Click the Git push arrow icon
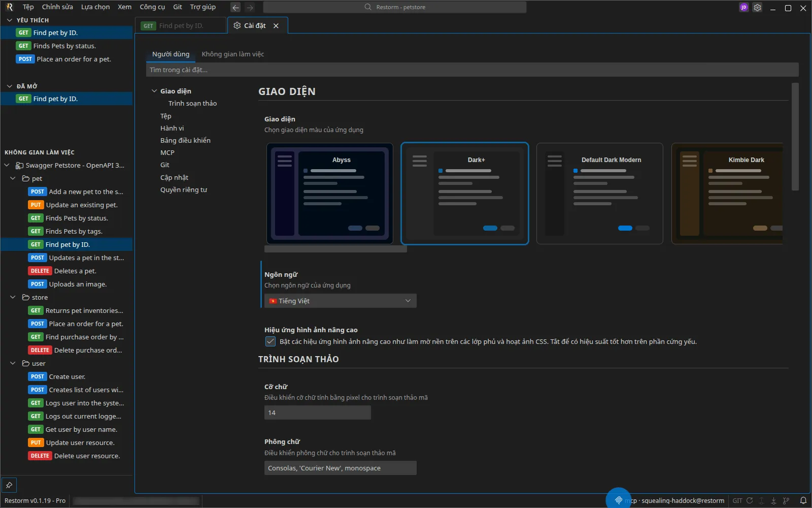 [x=762, y=500]
